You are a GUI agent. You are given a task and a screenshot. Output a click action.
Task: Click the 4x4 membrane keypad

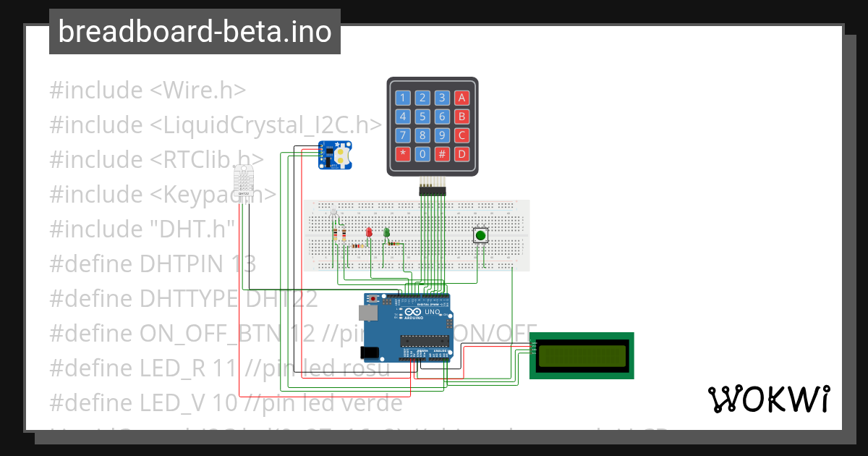[432, 124]
